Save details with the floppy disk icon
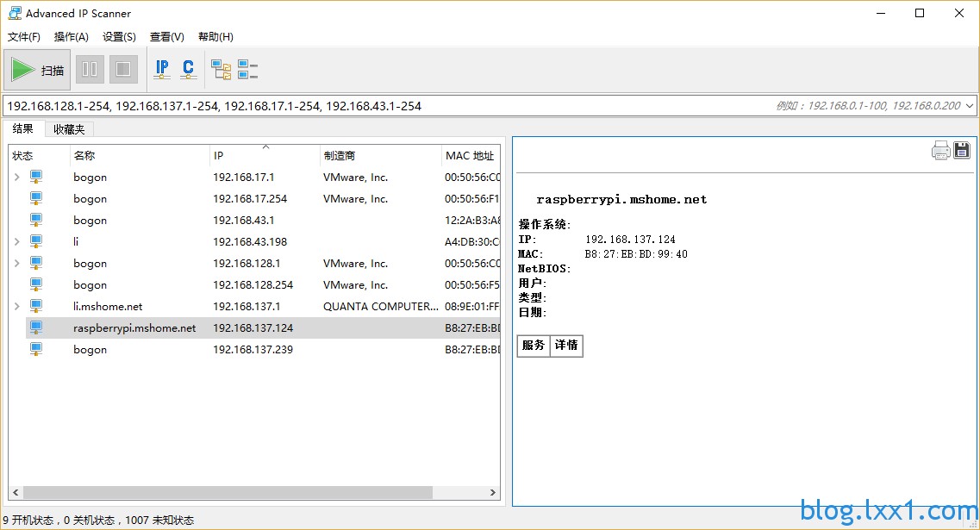The width and height of the screenshot is (980, 530). [962, 150]
